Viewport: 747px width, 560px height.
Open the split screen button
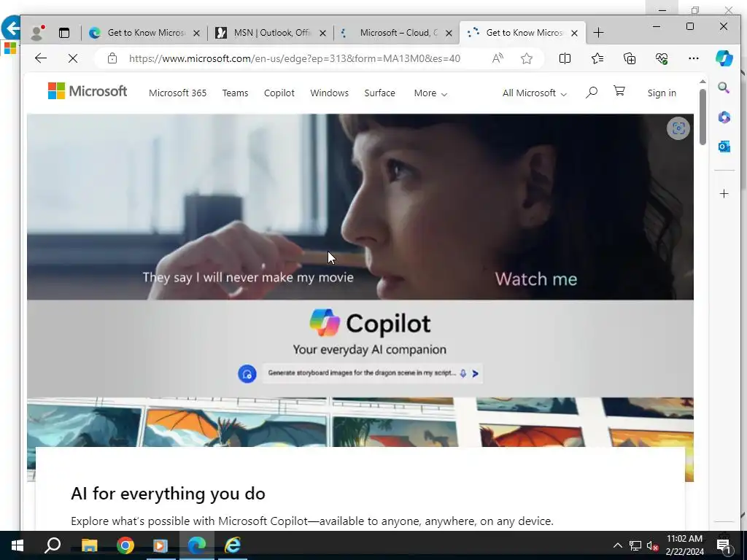565,58
